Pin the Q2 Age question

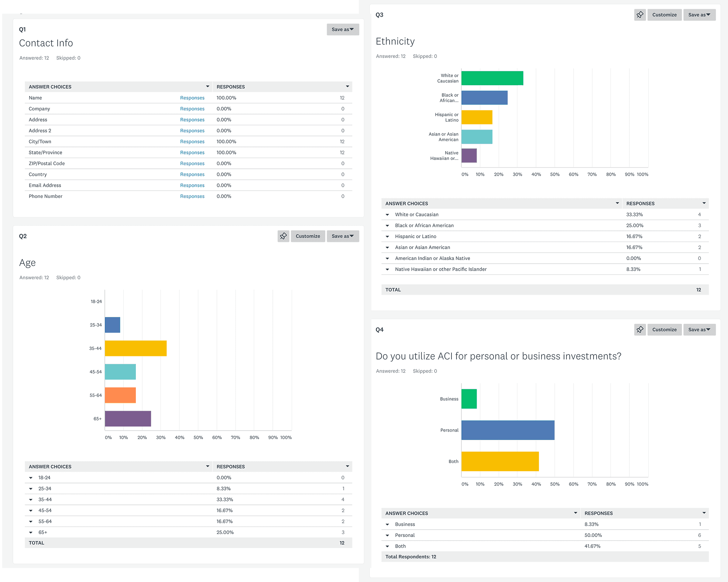[x=283, y=236]
